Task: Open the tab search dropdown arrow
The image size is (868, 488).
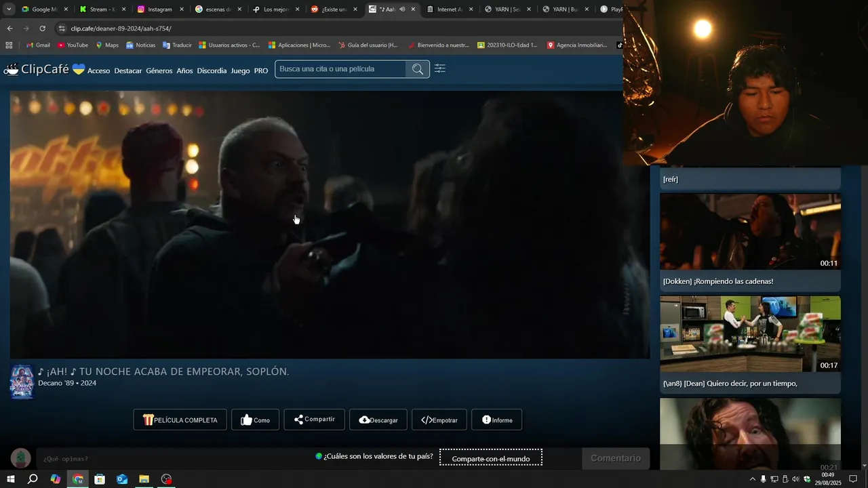Action: point(9,9)
